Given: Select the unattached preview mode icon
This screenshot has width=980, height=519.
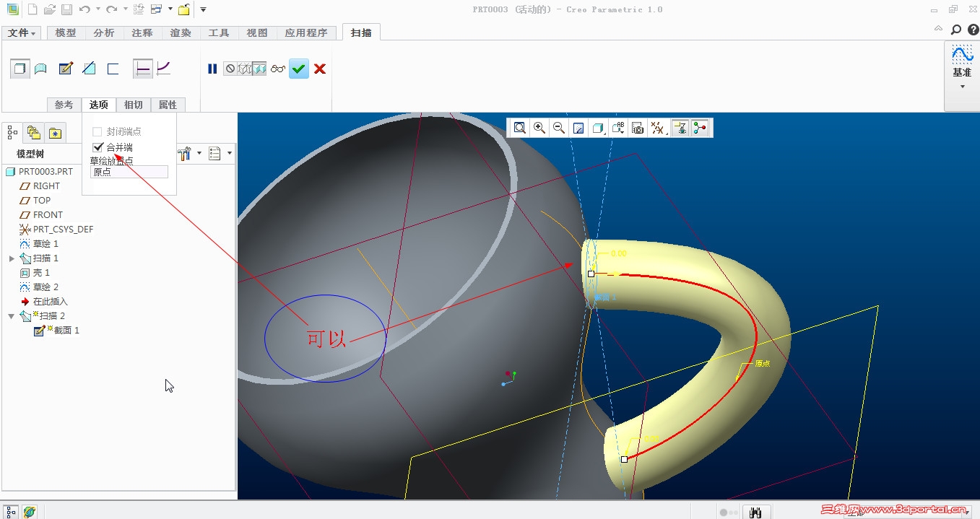Looking at the screenshot, I should [245, 69].
